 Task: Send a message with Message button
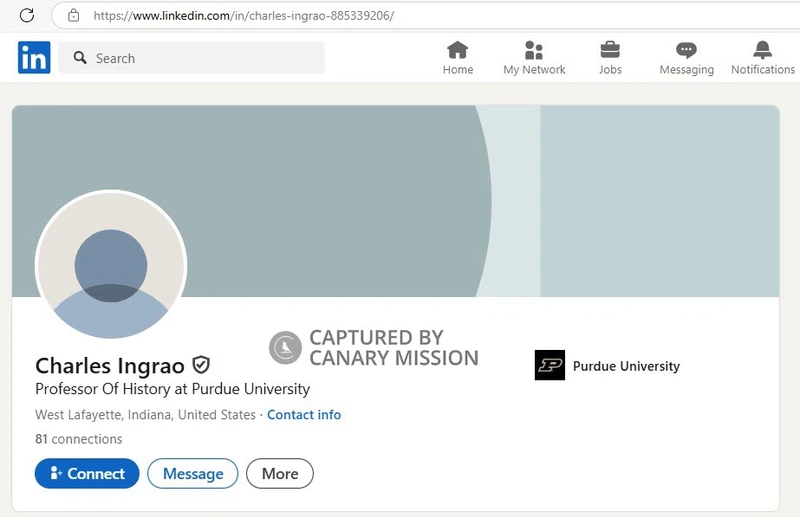coord(192,474)
